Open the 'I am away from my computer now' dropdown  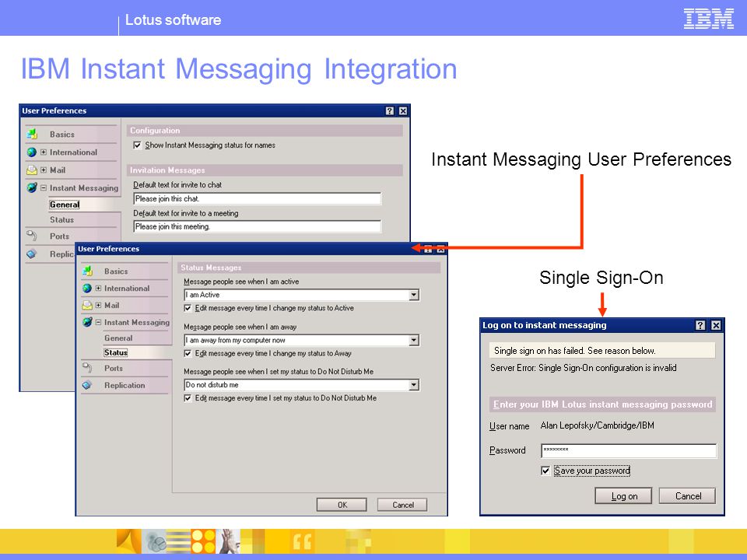pyautogui.click(x=414, y=340)
